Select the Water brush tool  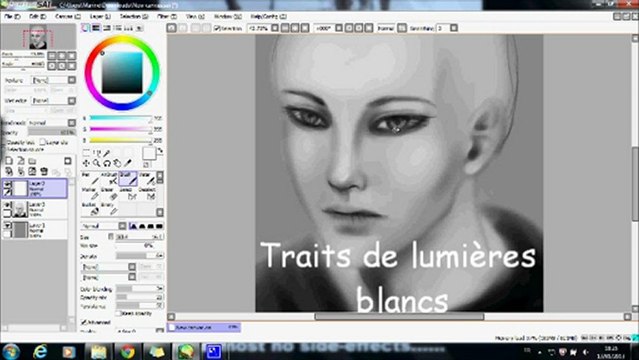147,178
